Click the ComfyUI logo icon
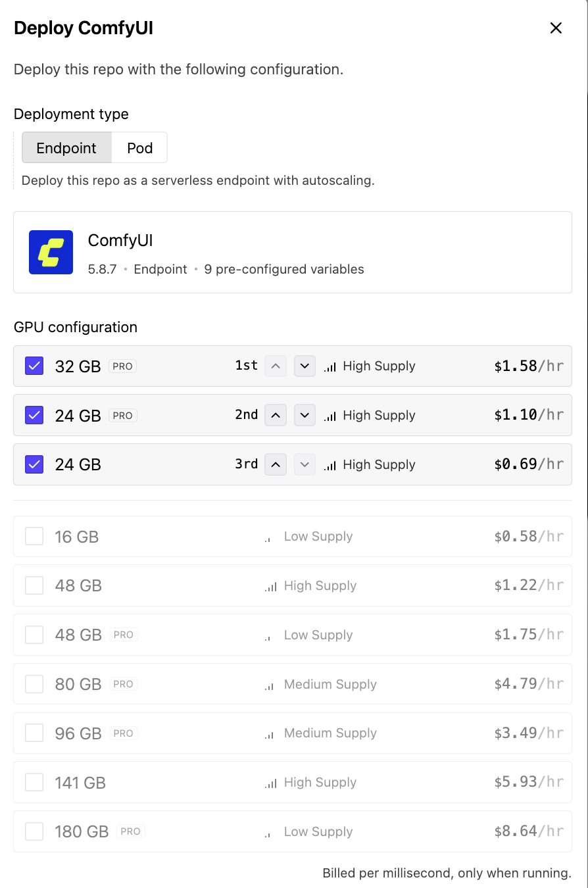Screen dimensions: 588x888 (x=51, y=252)
